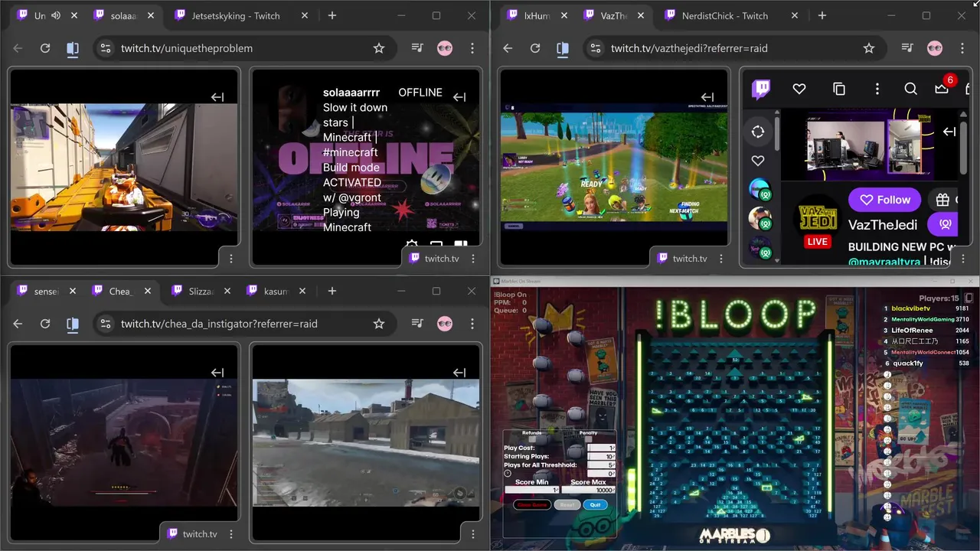
Task: Click the icon beside Players: 15
Action: tap(969, 298)
